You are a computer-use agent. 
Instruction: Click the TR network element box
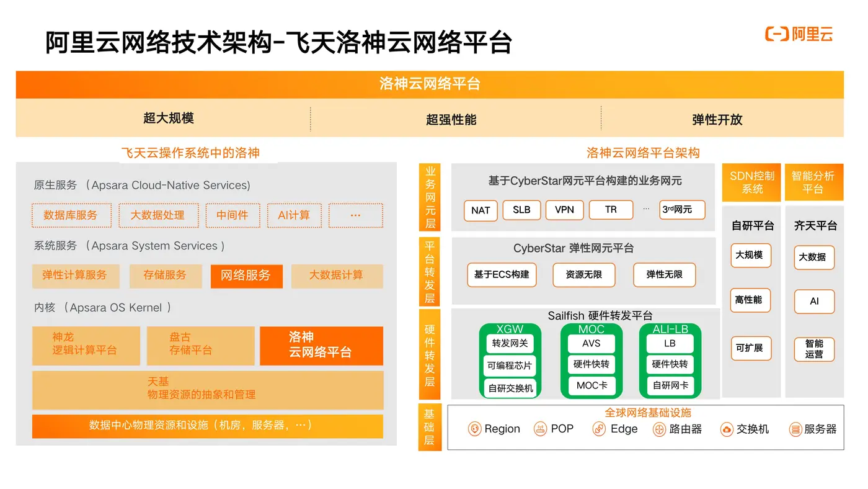(611, 210)
